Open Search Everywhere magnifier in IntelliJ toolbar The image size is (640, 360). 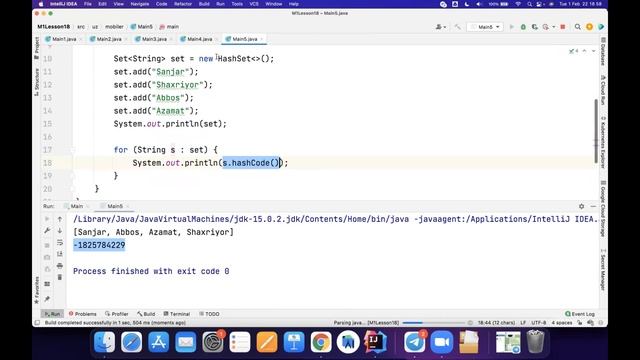pyautogui.click(x=578, y=27)
